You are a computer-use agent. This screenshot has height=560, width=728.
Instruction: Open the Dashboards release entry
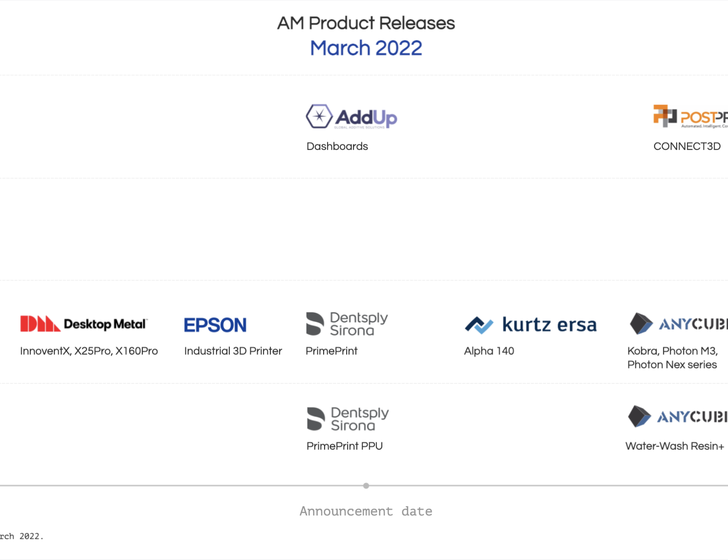[x=337, y=146]
